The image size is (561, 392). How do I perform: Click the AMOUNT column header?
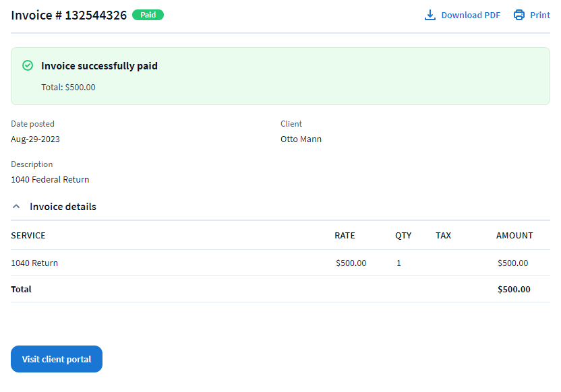tap(514, 236)
